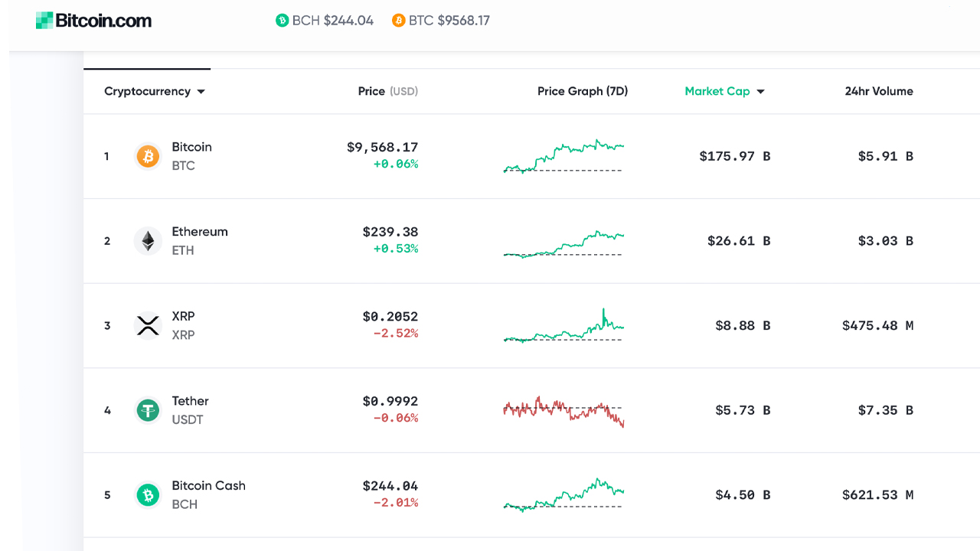Click the Tether price $0.9992

(x=390, y=402)
